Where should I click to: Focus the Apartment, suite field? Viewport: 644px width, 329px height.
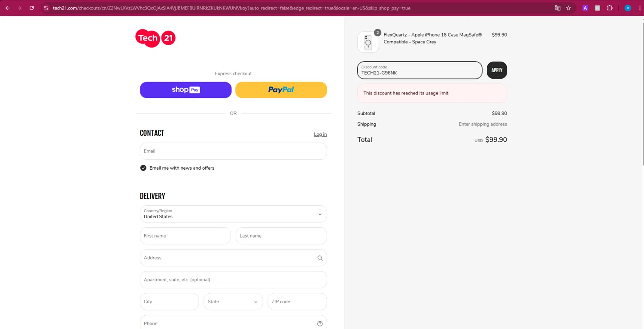(233, 280)
